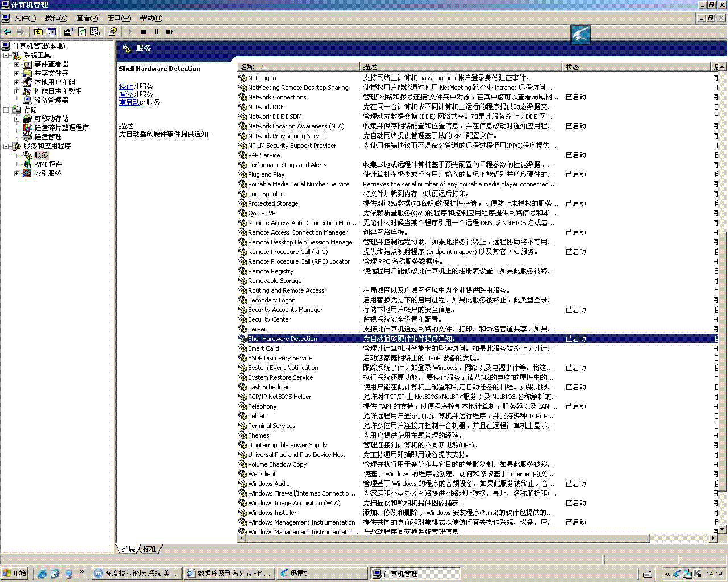Expand the 本地用户和组 node
Screen dimensions: 728x582
(17, 82)
